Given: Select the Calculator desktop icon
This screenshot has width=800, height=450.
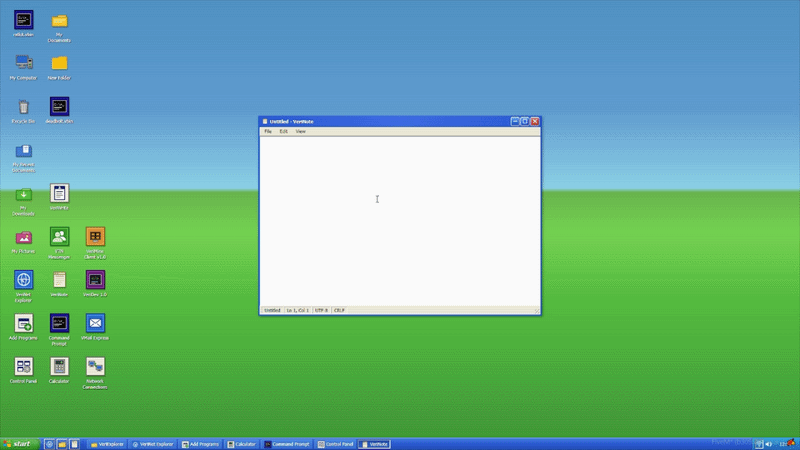Looking at the screenshot, I should click(x=59, y=370).
